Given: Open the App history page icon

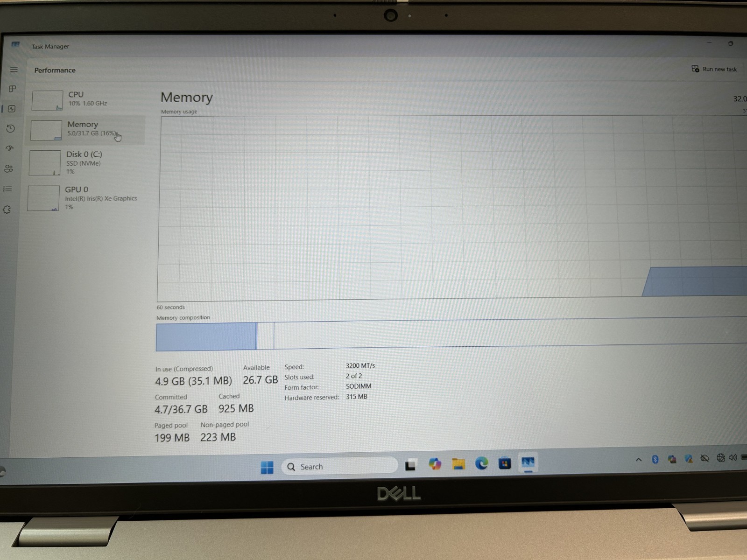Looking at the screenshot, I should [10, 128].
